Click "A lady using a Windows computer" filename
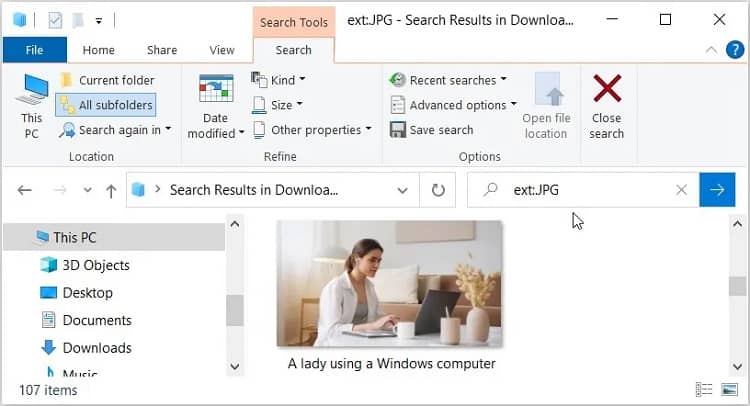Screen dimensions: 750x406 click(391, 363)
